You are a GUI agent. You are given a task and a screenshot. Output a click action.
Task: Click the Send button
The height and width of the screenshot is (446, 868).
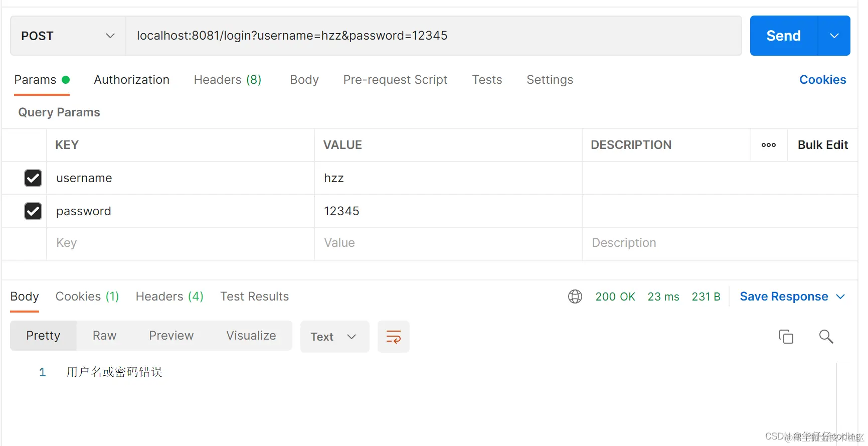pyautogui.click(x=784, y=36)
